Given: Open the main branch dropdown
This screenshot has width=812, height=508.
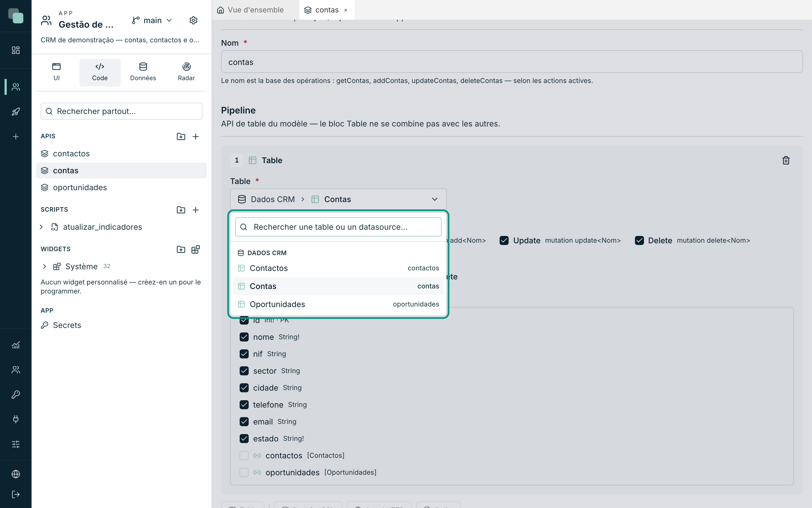Looking at the screenshot, I should coord(152,21).
